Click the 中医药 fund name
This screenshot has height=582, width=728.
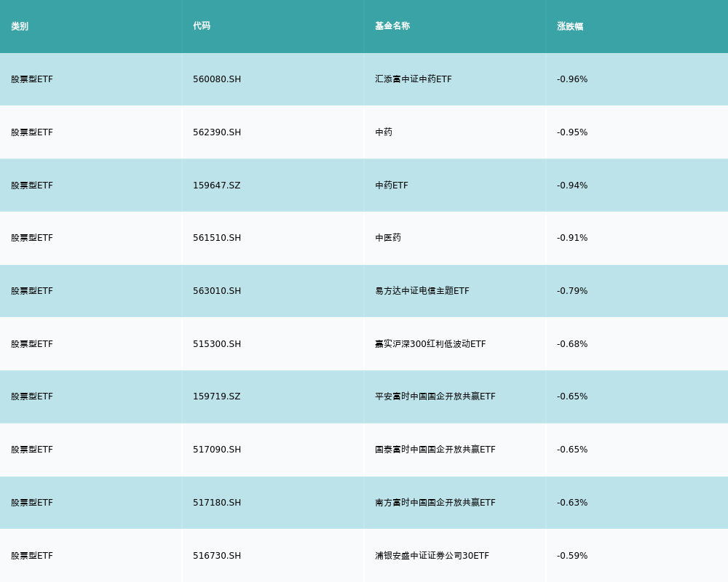pos(388,238)
